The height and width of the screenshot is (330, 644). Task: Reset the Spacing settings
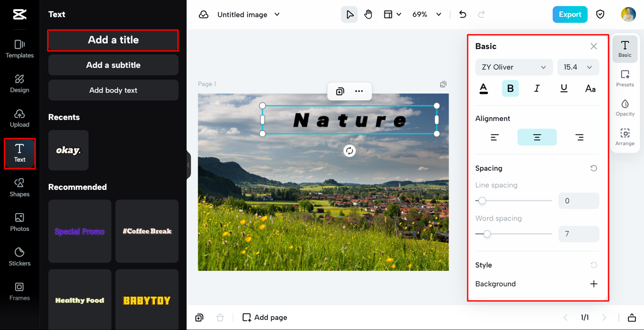point(594,168)
